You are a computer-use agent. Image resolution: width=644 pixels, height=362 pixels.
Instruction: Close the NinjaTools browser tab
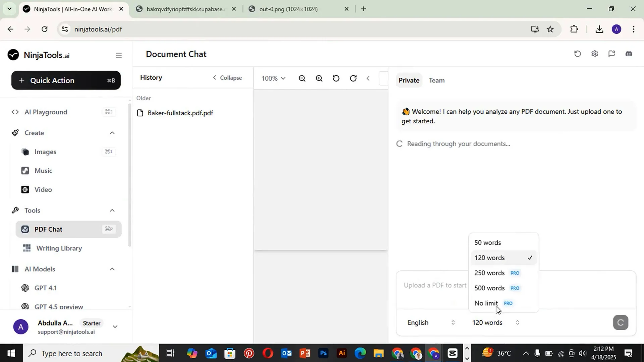(121, 9)
